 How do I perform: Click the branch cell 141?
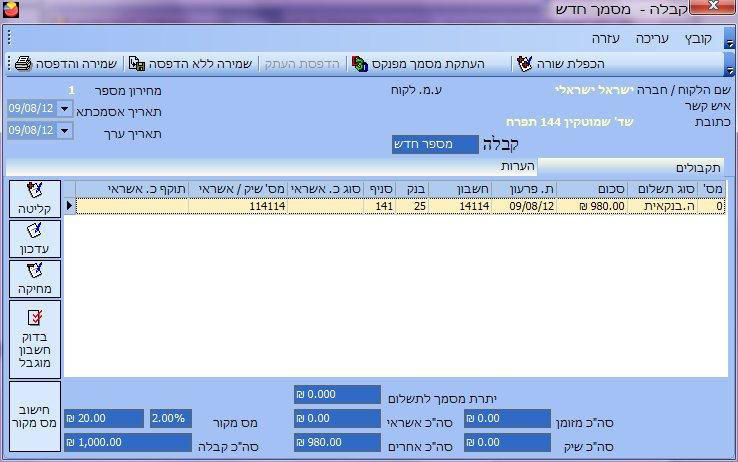pyautogui.click(x=379, y=206)
